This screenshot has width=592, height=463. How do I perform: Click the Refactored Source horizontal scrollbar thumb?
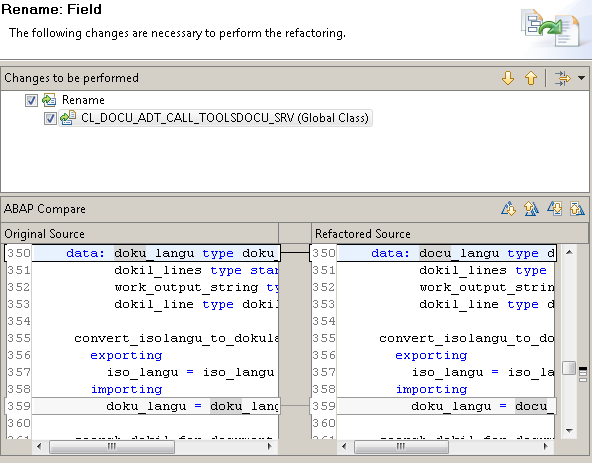pyautogui.click(x=401, y=446)
